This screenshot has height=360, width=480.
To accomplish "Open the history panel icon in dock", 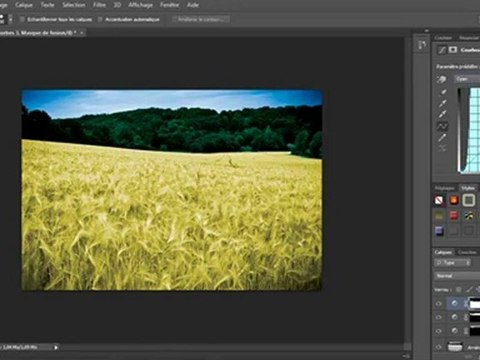I will 422,45.
